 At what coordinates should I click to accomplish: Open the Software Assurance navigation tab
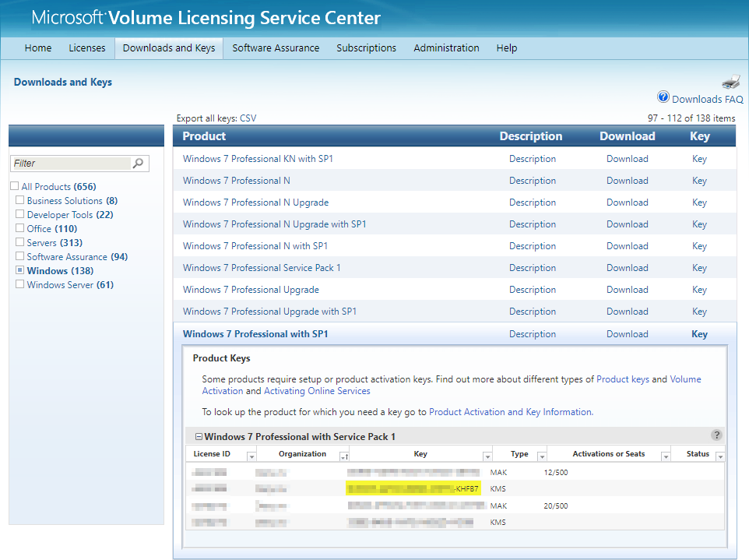[x=276, y=48]
